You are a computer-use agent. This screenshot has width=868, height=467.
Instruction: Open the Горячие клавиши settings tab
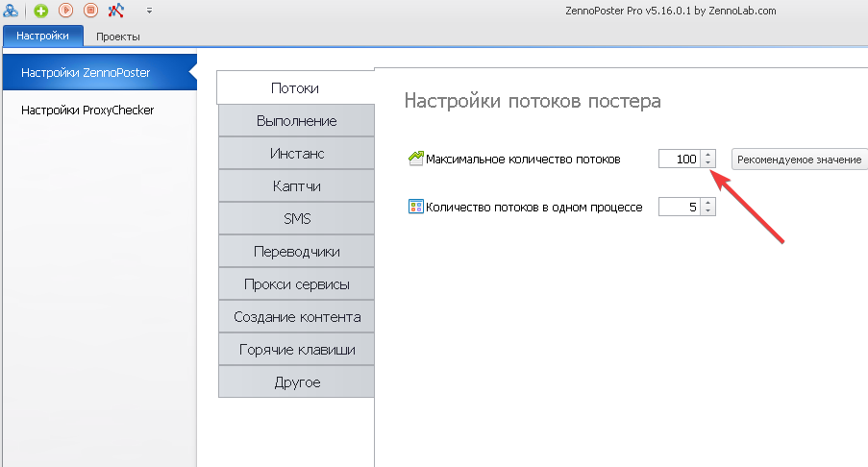point(296,349)
